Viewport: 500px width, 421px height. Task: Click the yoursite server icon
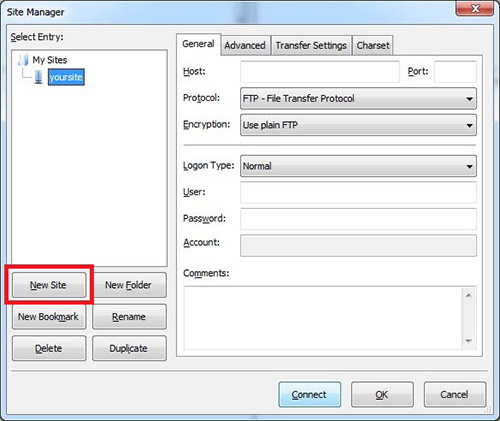pyautogui.click(x=39, y=77)
